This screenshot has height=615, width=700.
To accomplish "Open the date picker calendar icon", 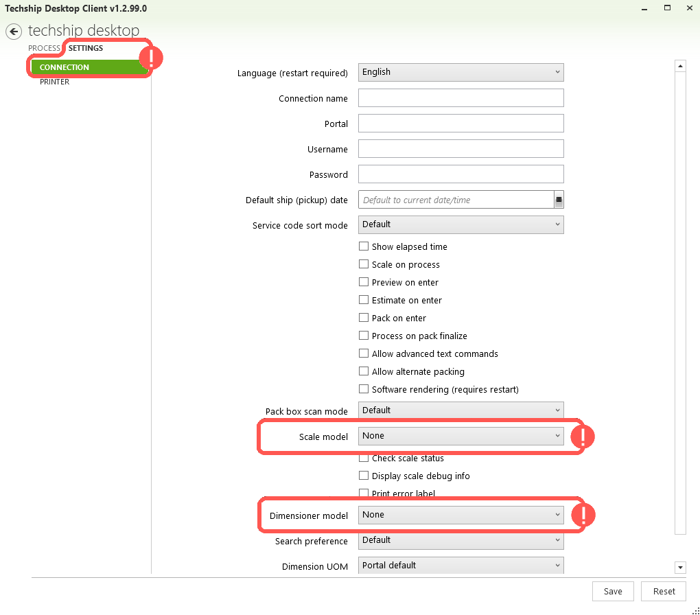I will 559,200.
